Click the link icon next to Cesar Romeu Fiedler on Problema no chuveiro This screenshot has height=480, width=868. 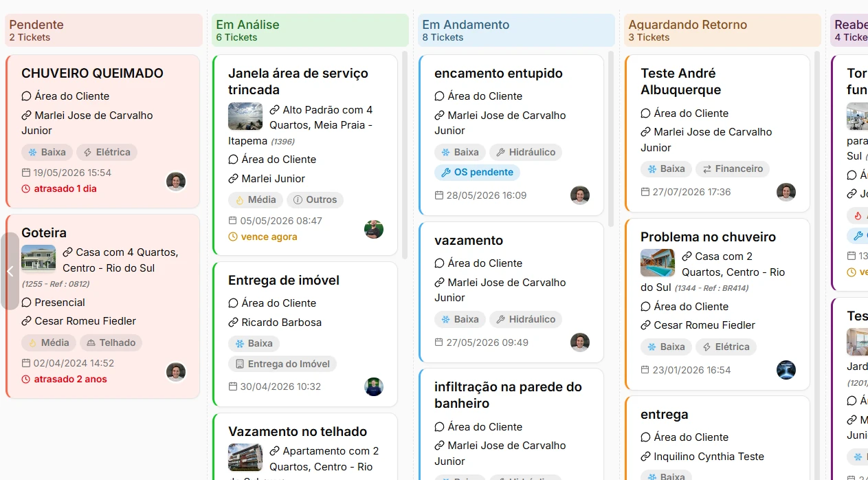pos(645,325)
